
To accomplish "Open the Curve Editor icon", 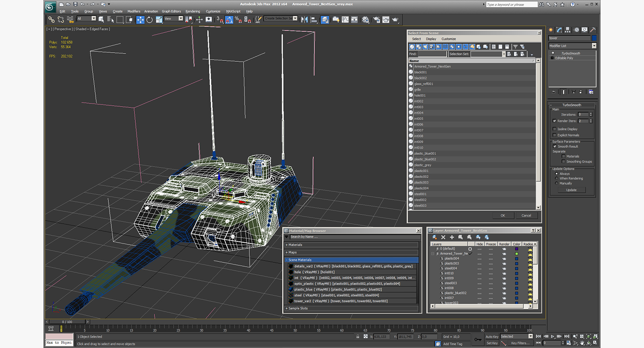I will point(345,20).
